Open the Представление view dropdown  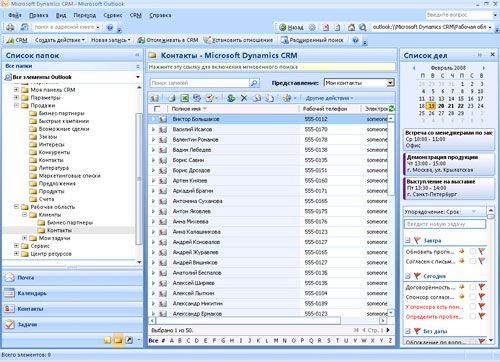[391, 83]
